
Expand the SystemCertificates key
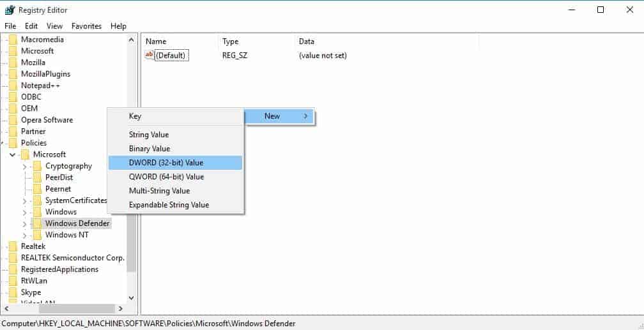25,200
